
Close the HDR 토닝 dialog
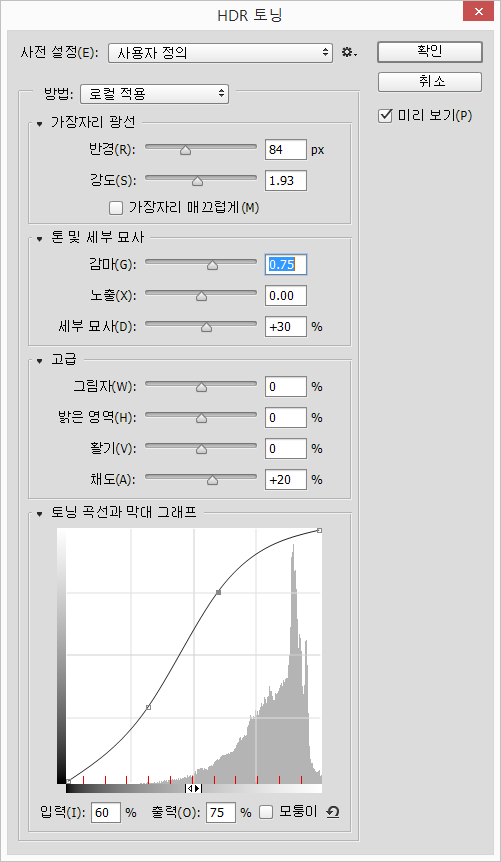(x=477, y=13)
